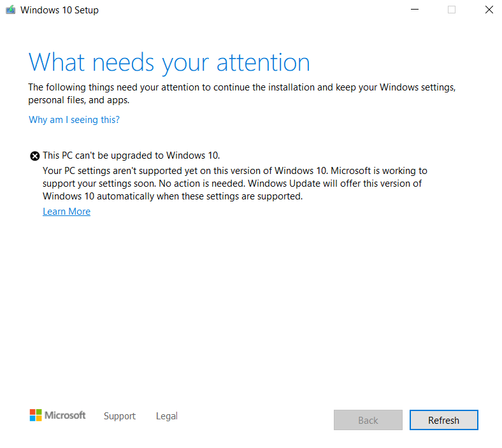The image size is (502, 448).
Task: Open the Learn More link
Action: click(x=67, y=212)
